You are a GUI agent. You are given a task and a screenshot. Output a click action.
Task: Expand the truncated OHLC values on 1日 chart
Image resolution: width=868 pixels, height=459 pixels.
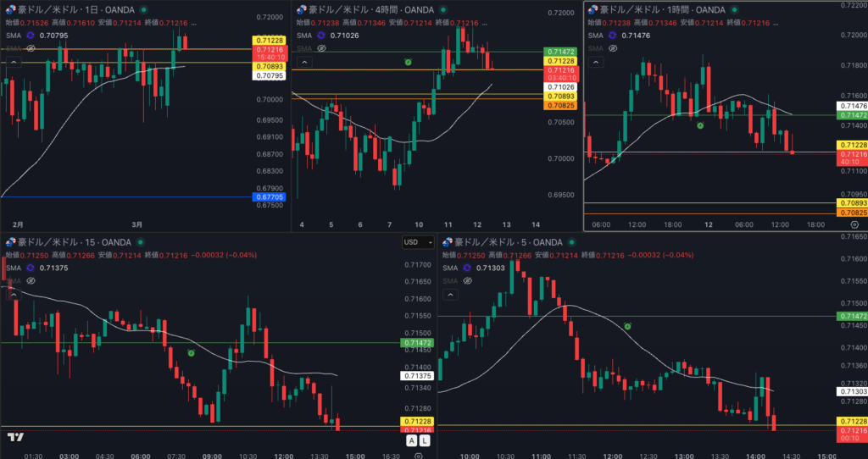[x=194, y=23]
